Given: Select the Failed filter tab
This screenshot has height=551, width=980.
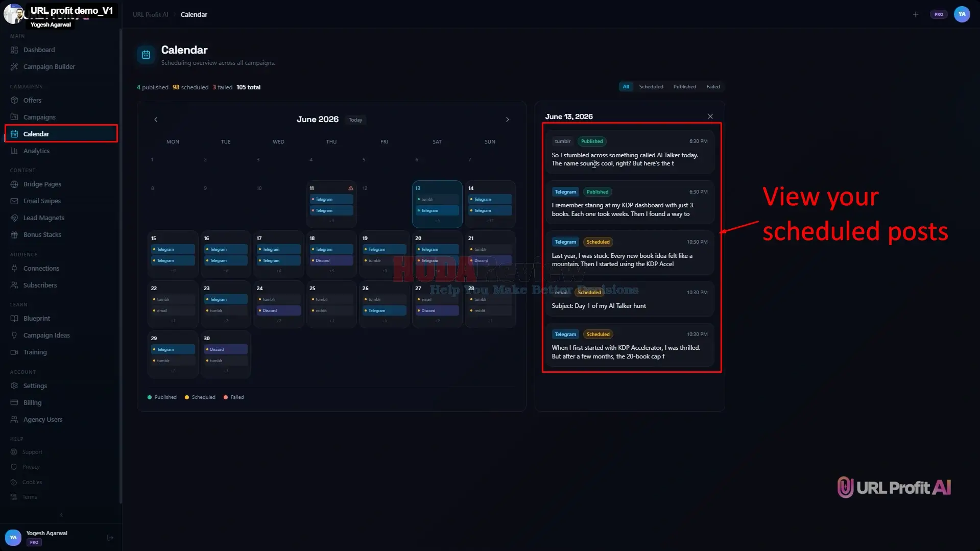Looking at the screenshot, I should click(x=713, y=87).
